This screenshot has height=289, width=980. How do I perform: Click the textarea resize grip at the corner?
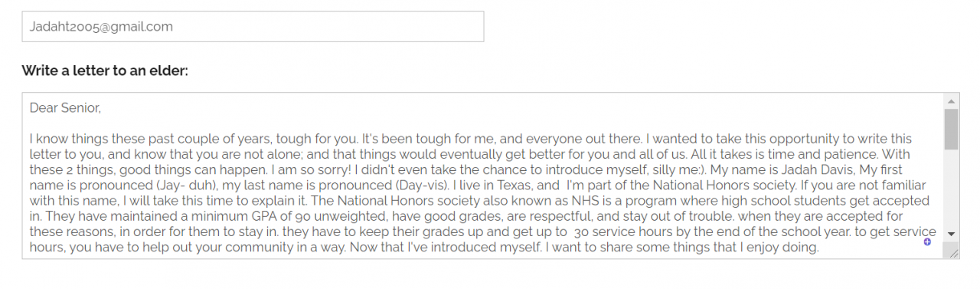tap(952, 251)
